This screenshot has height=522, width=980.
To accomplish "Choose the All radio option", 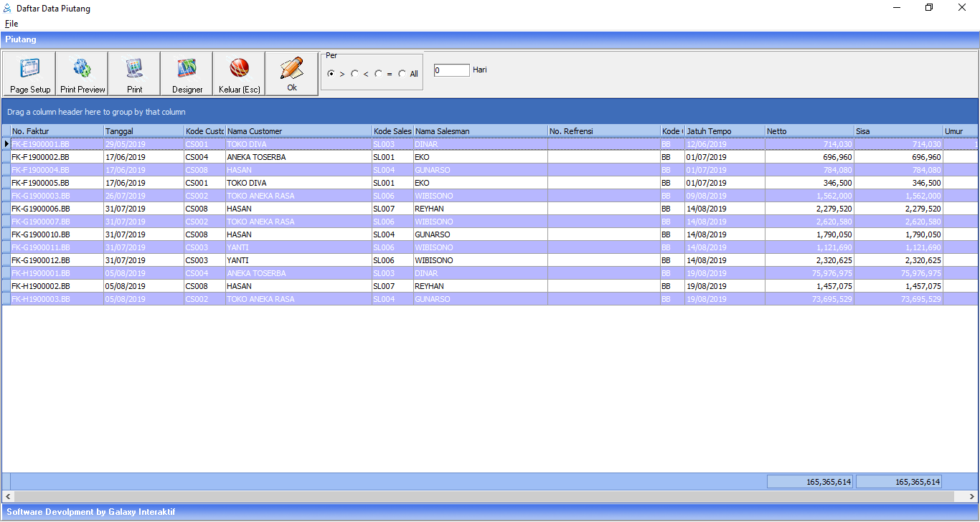I will pyautogui.click(x=402, y=74).
